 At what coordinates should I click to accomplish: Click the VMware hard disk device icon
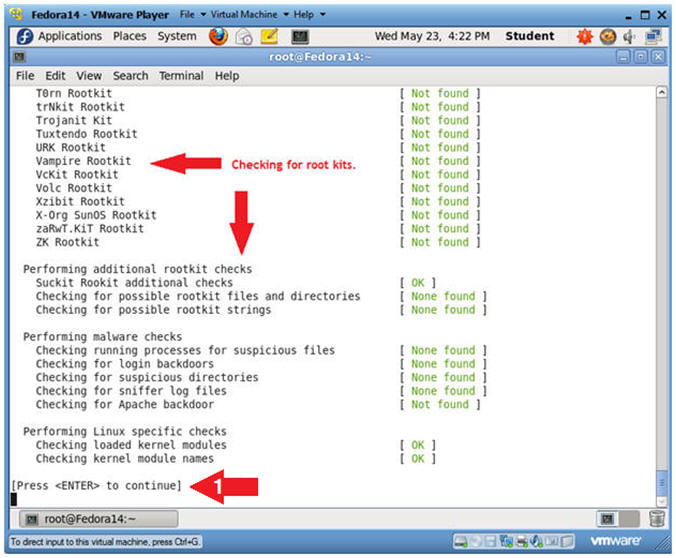(460, 542)
